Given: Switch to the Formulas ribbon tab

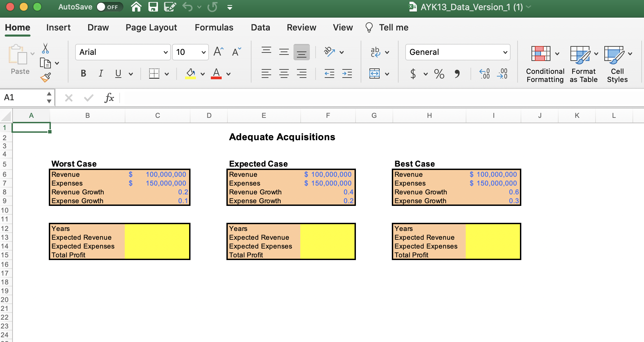Looking at the screenshot, I should 214,27.
